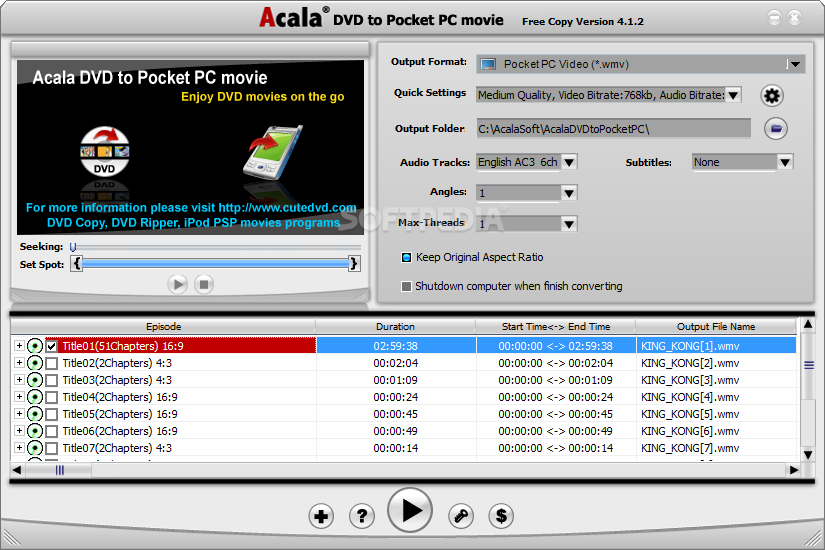Image resolution: width=825 pixels, height=550 pixels.
Task: Click the large Start conversion play button
Action: click(x=410, y=510)
